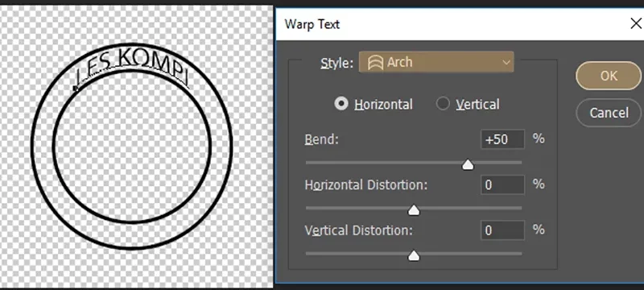Select the Vertical radio button
Screen dimensions: 644x290
443,104
